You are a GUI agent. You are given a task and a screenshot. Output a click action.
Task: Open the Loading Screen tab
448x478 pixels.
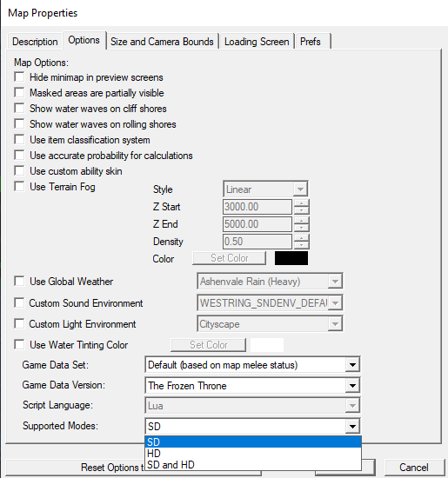257,42
